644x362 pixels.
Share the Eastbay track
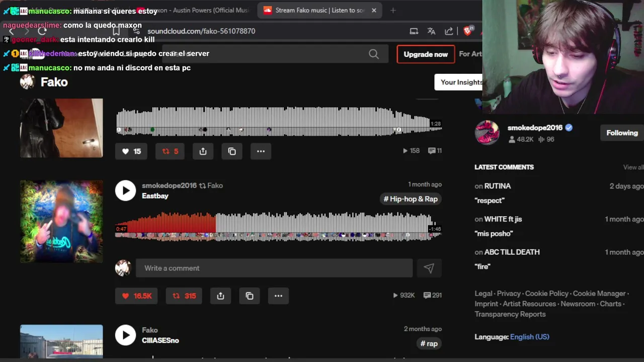click(x=220, y=296)
